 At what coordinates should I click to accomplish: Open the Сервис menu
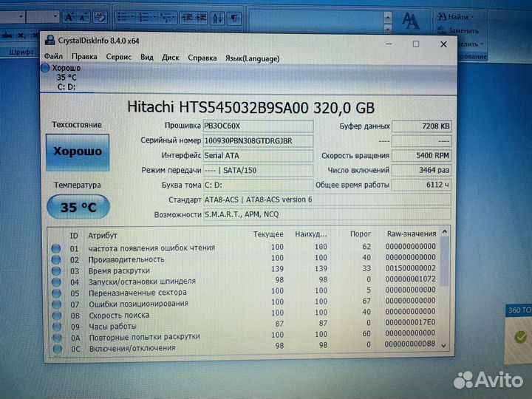pos(119,57)
